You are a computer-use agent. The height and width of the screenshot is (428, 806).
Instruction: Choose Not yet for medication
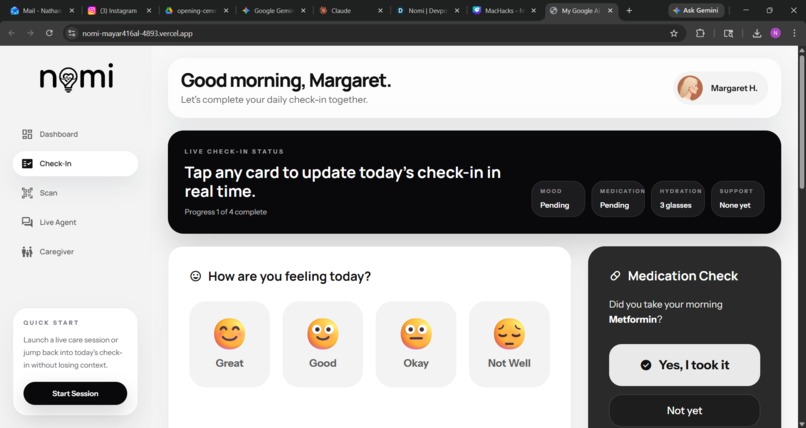(x=684, y=410)
